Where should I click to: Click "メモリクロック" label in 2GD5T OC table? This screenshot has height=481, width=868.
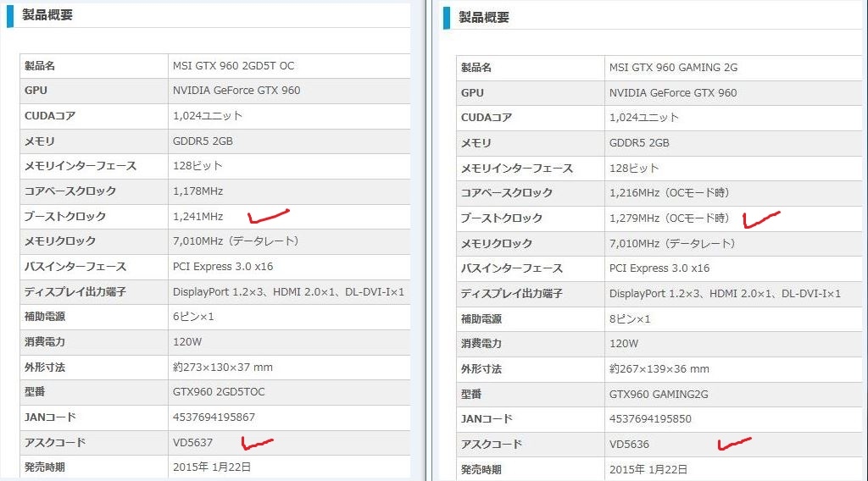point(60,241)
